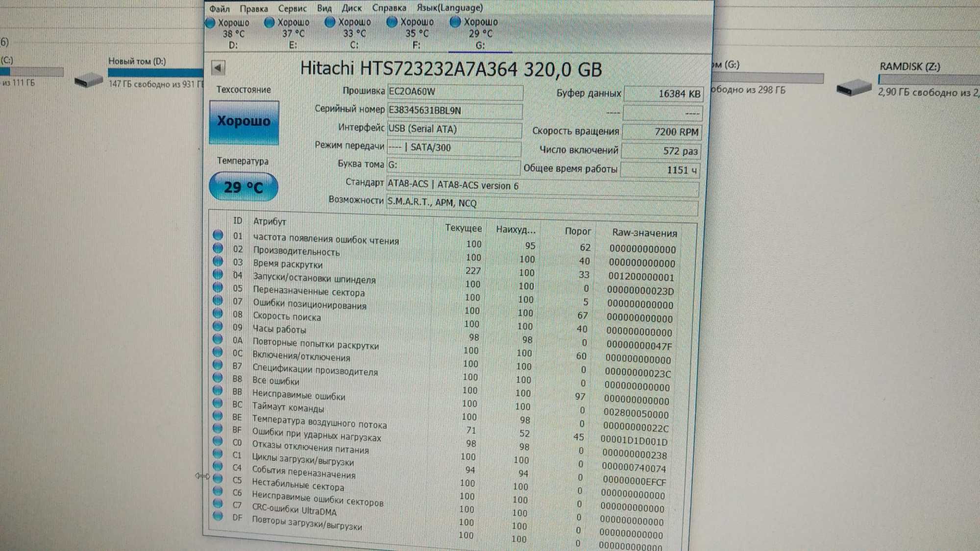
Task: Select disk D: tab showing 38 °C
Action: point(229,34)
